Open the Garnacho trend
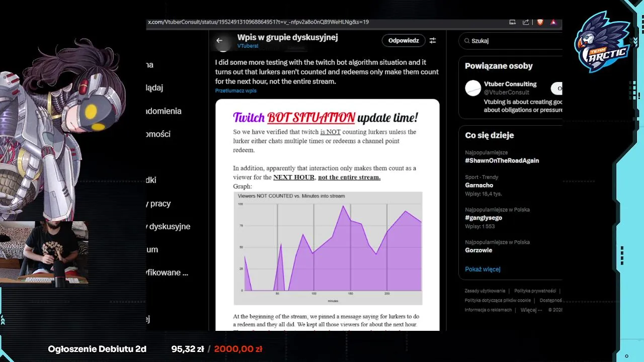644x362 pixels. point(479,185)
